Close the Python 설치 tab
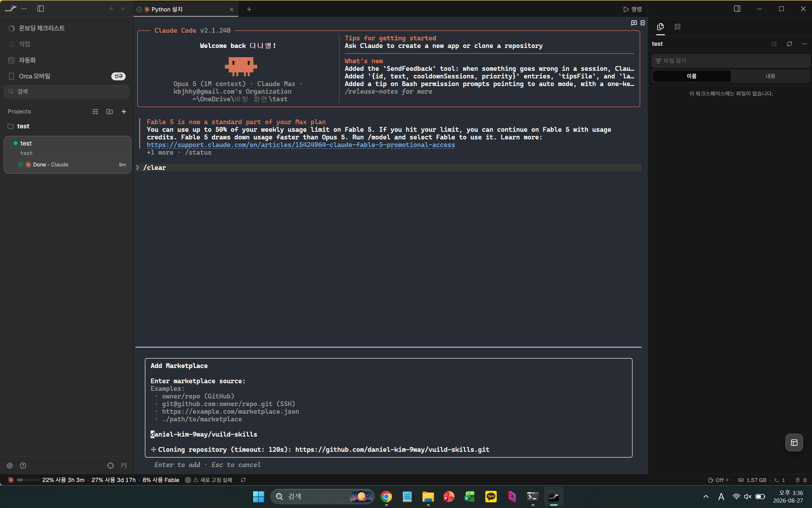The width and height of the screenshot is (812, 508). (x=232, y=10)
